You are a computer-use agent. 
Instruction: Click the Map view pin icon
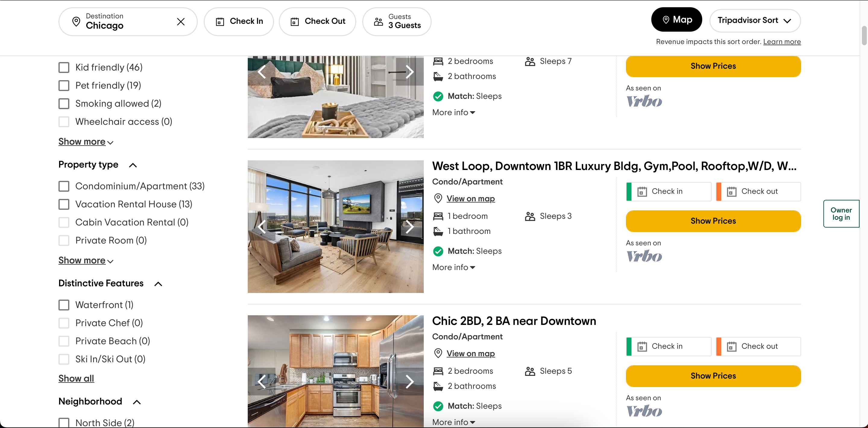[x=665, y=20]
